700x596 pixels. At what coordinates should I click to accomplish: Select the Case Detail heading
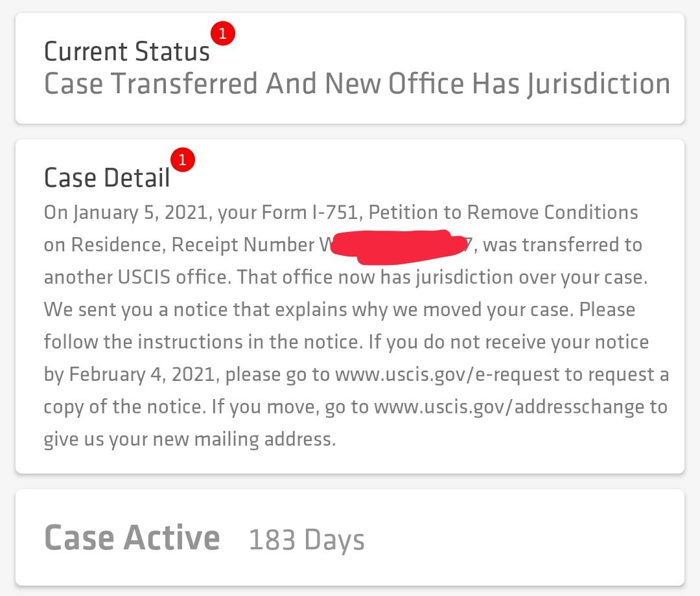[x=107, y=178]
